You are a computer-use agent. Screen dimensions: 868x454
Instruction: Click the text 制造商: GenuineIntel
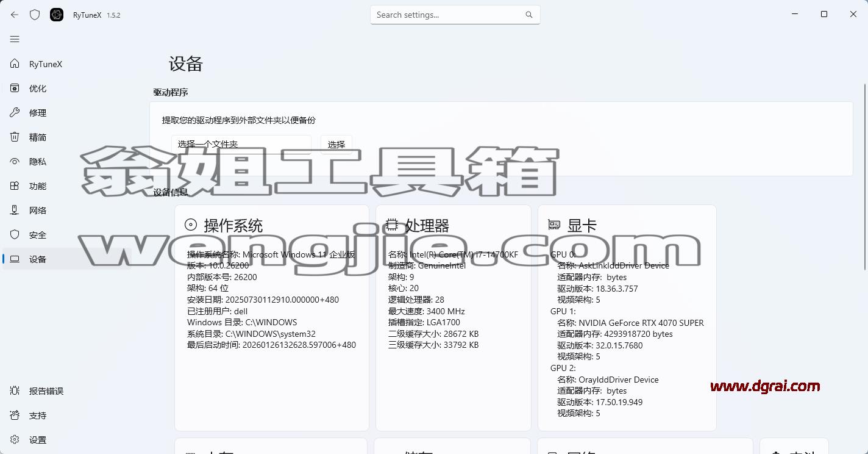427,265
